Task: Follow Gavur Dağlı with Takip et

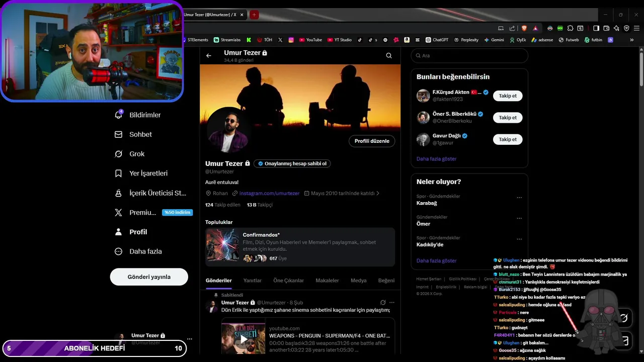Action: 508,139
